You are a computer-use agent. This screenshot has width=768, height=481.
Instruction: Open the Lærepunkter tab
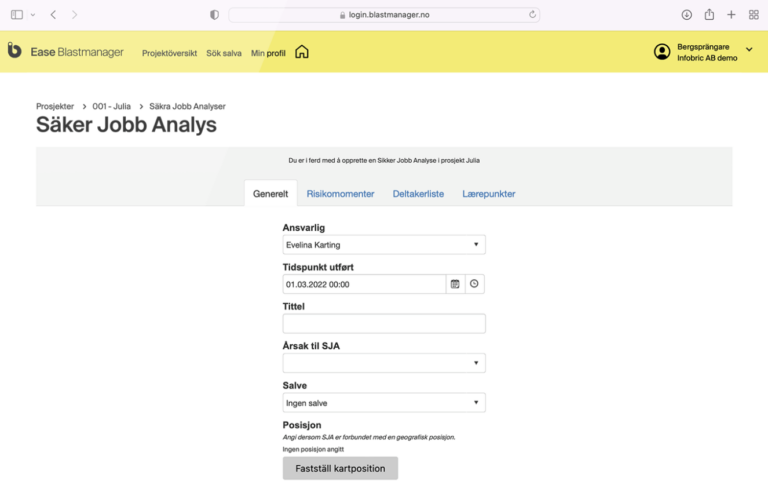489,194
